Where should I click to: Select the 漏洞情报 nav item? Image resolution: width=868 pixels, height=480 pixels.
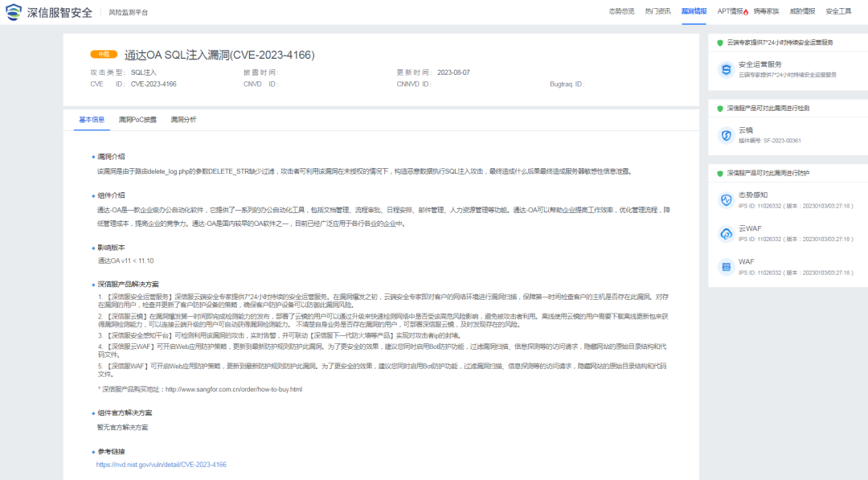pyautogui.click(x=694, y=11)
